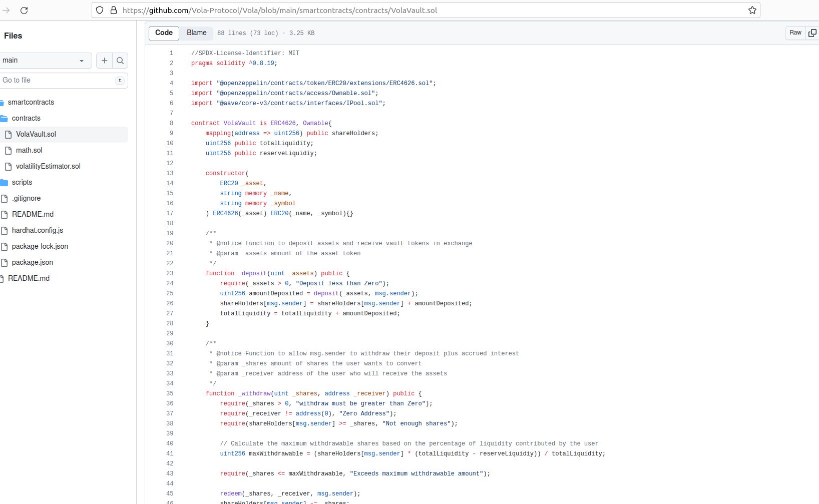View site security via the padlock icon
Viewport: 819px width, 504px height.
click(113, 10)
